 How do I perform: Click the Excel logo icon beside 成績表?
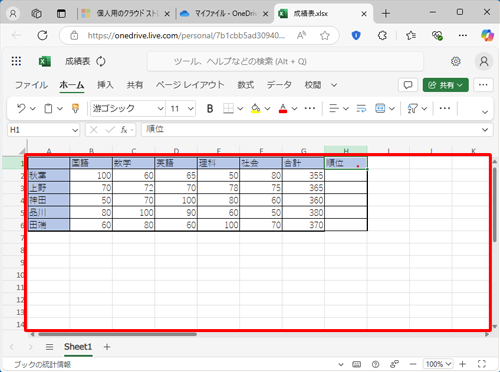tap(45, 61)
